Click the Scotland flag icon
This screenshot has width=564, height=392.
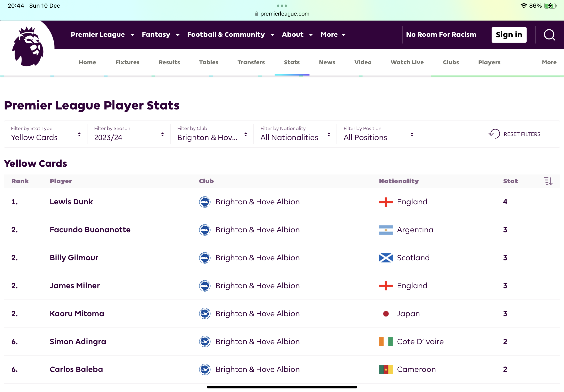click(386, 258)
